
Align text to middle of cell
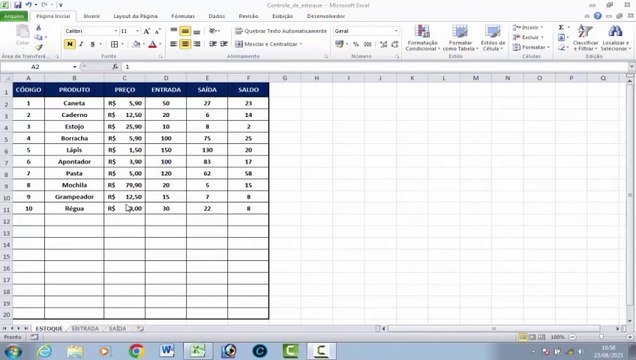tap(185, 31)
